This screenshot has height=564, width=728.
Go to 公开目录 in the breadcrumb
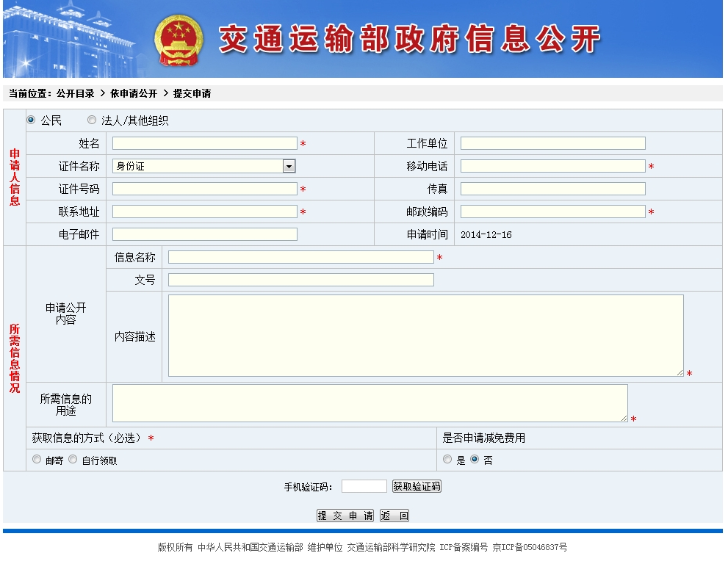coord(76,94)
